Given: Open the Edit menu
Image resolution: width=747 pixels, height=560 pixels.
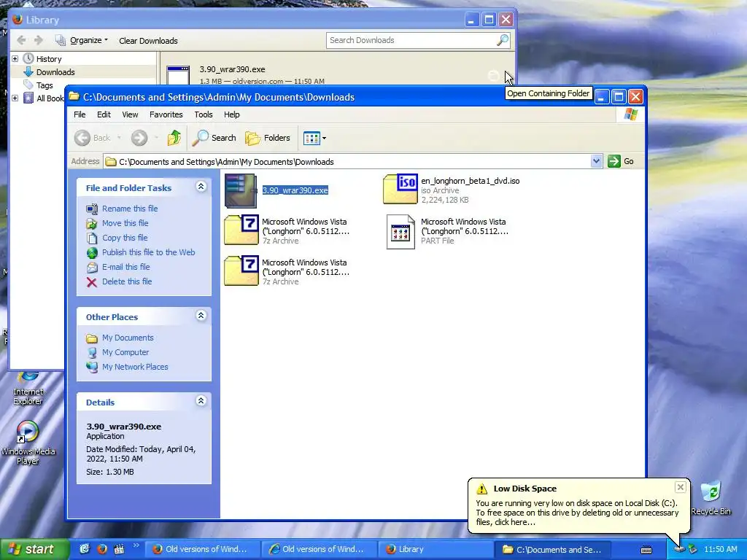Looking at the screenshot, I should click(x=104, y=114).
